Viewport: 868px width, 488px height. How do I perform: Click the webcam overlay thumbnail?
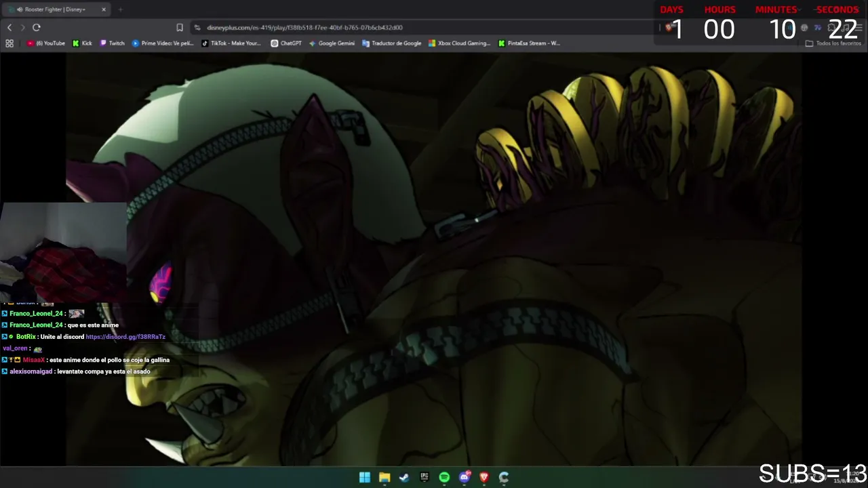coord(63,251)
